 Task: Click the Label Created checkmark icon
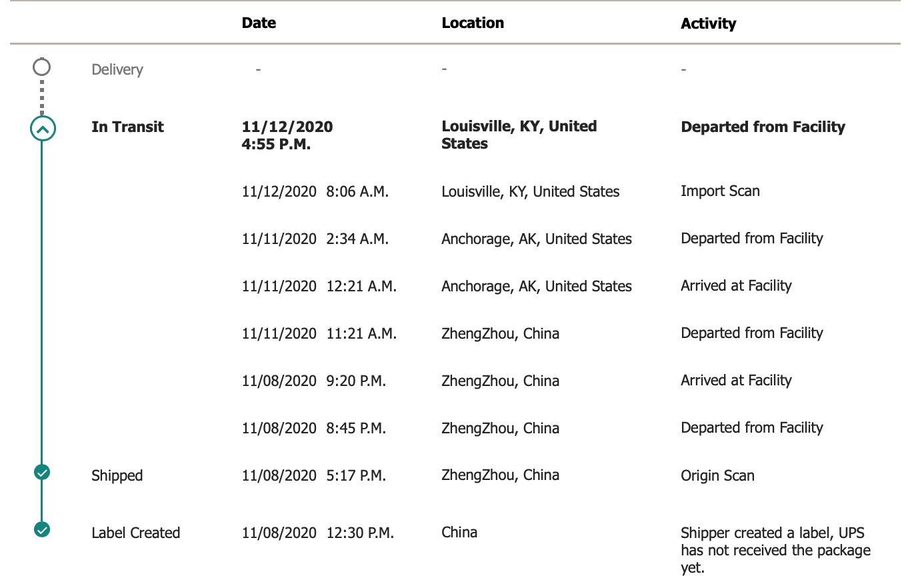42,530
